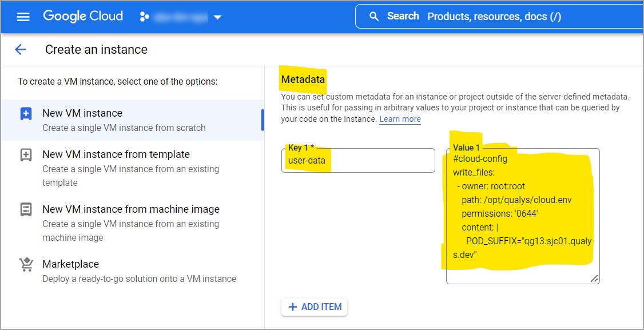
Task: Open the Marketplace option
Action: point(132,271)
